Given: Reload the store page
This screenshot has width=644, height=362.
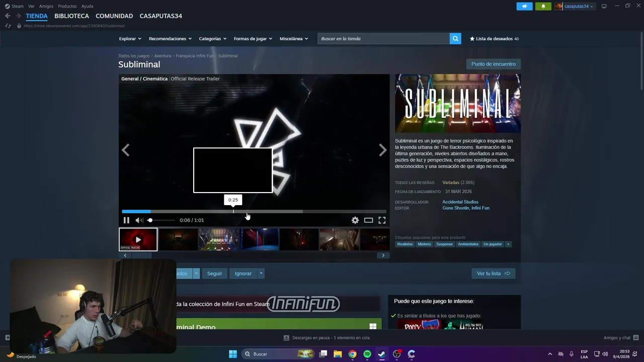Looking at the screenshot, I should point(8,26).
